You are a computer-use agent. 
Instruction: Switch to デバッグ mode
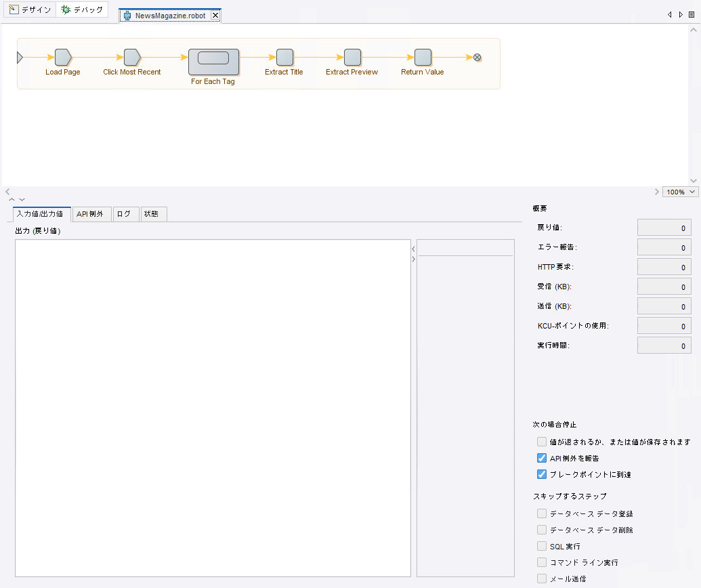[x=82, y=10]
